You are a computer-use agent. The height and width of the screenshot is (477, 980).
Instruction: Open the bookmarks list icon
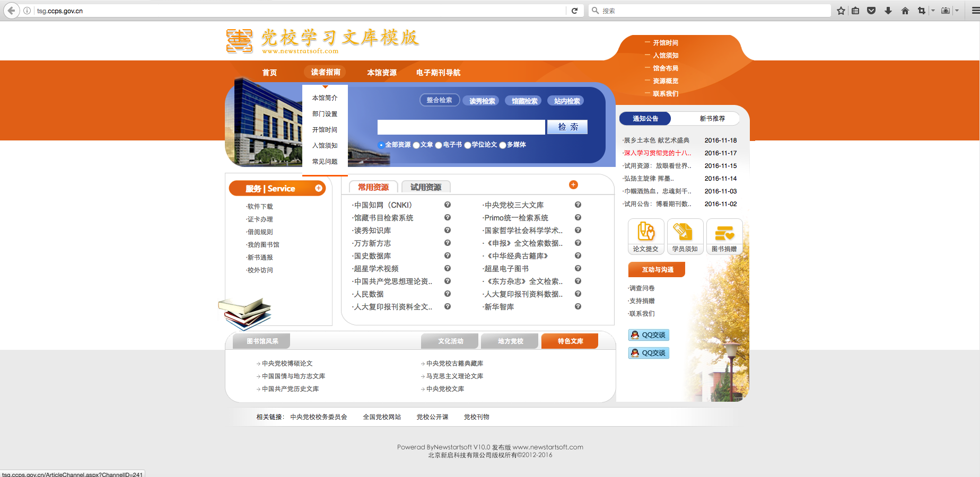(x=855, y=11)
